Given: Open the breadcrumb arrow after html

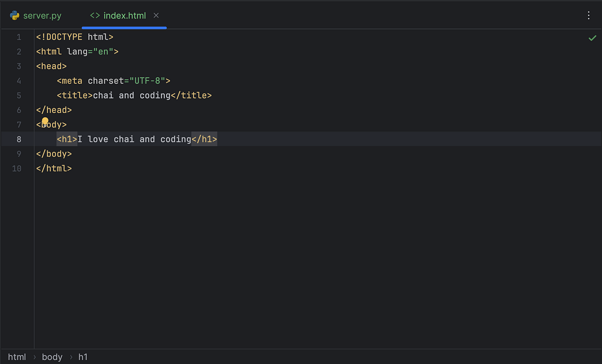Looking at the screenshot, I should click(x=35, y=356).
